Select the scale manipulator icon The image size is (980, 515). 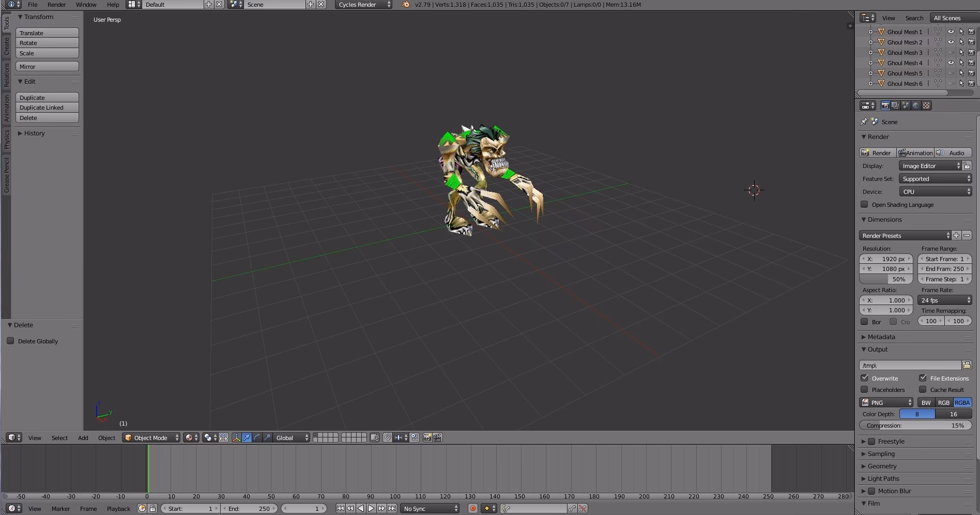coord(267,437)
